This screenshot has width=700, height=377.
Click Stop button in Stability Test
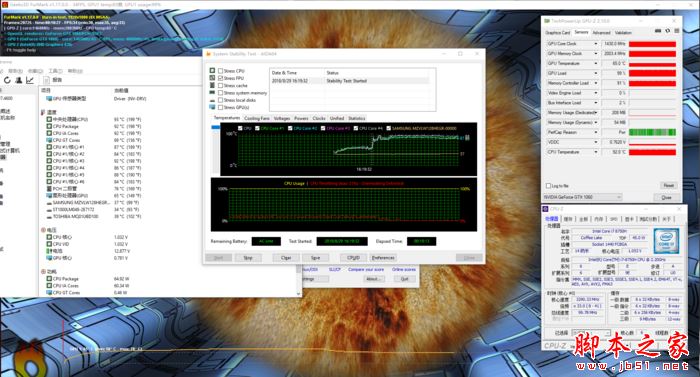248,258
